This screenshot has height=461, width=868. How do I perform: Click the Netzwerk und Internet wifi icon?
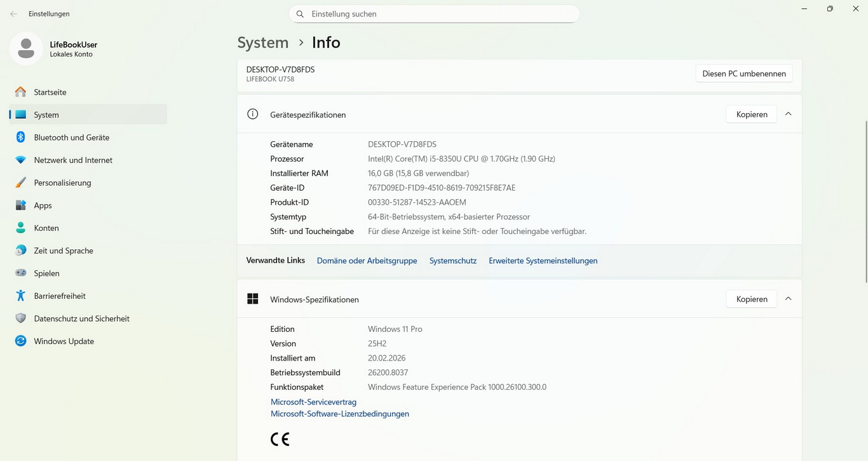coord(21,160)
